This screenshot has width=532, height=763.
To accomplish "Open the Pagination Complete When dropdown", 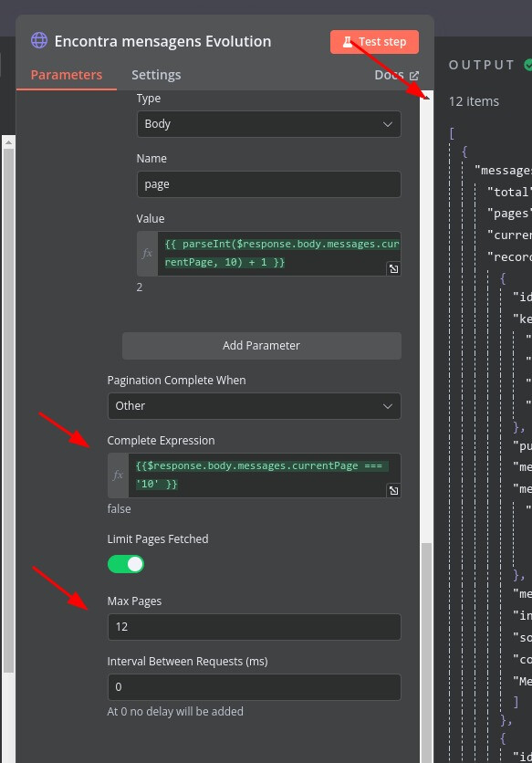I will 254,406.
